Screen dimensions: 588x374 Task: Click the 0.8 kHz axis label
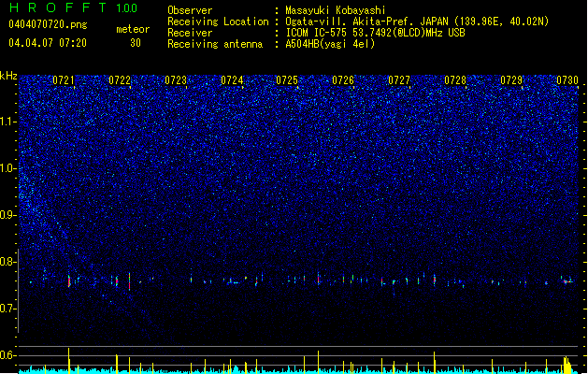(x=8, y=262)
